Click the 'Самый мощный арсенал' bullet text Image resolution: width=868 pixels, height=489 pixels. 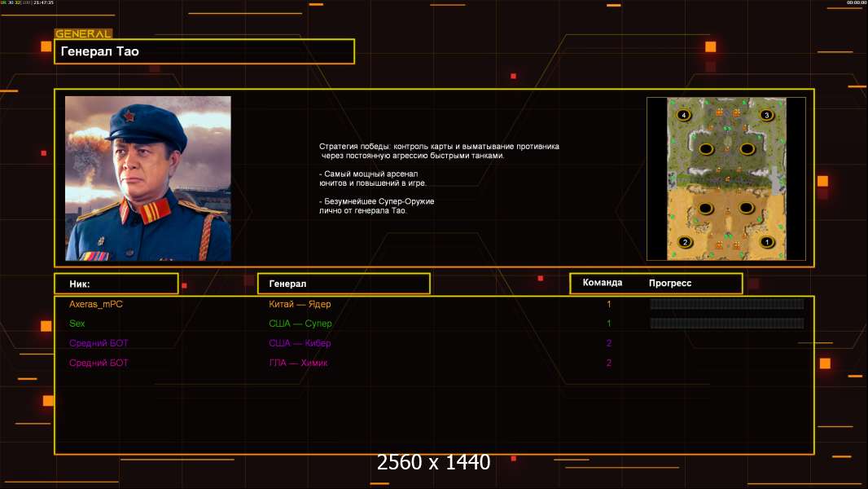[x=373, y=178]
